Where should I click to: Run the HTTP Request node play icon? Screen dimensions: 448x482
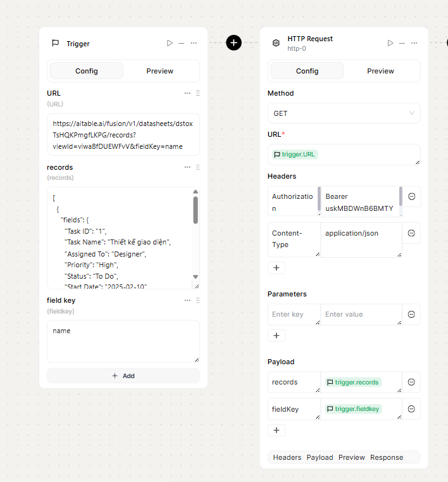pos(390,43)
